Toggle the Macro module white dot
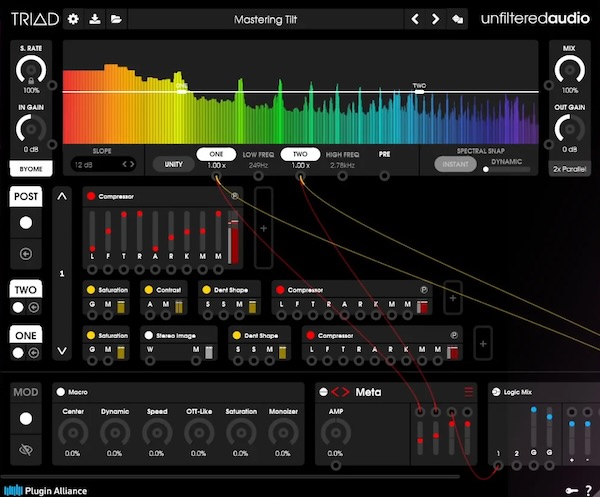This screenshot has width=600, height=497. 60,392
